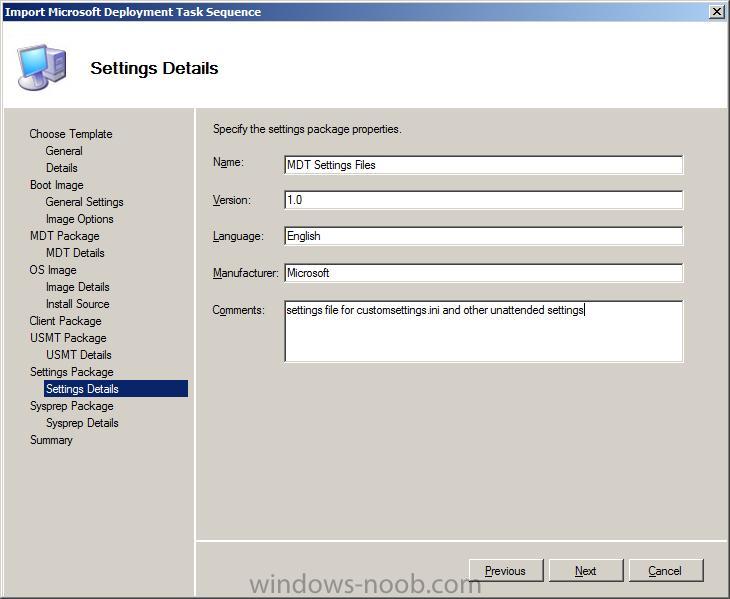Select Install Source step
The height and width of the screenshot is (599, 730).
coord(77,304)
